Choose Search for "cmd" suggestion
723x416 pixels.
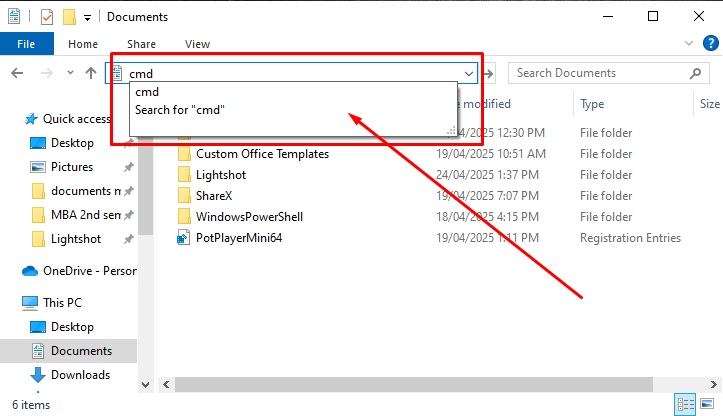(x=180, y=110)
